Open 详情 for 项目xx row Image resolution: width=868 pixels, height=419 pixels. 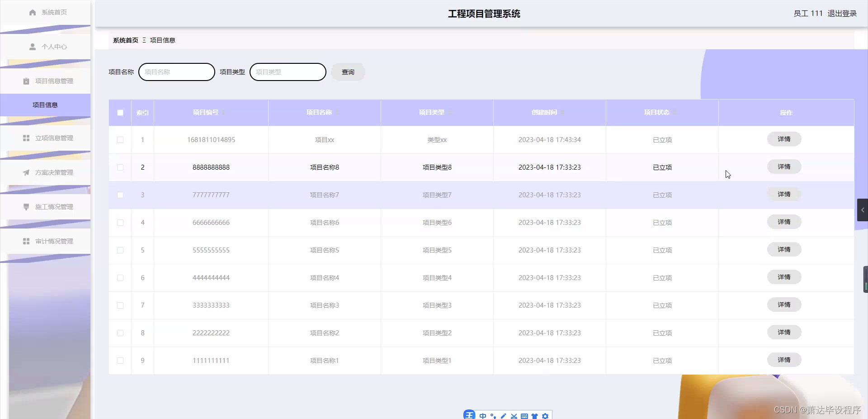pyautogui.click(x=784, y=139)
